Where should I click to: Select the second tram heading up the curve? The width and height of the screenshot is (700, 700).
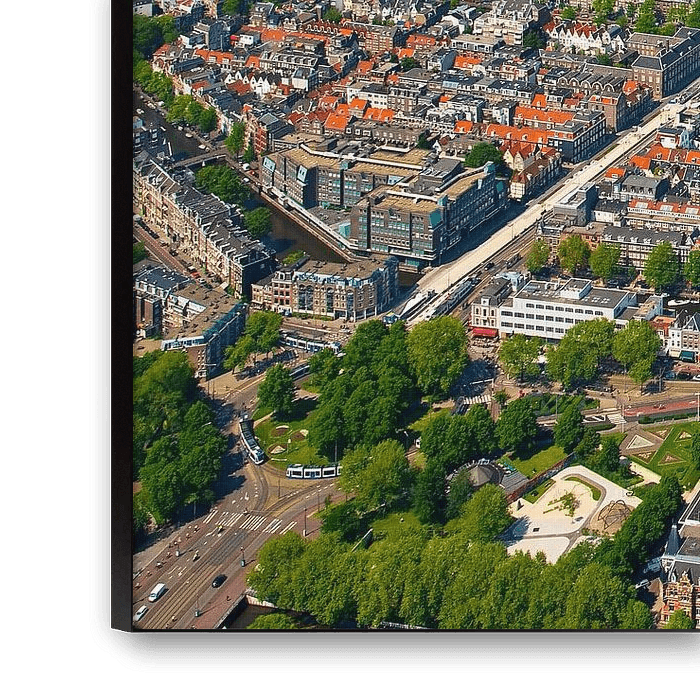point(251,441)
